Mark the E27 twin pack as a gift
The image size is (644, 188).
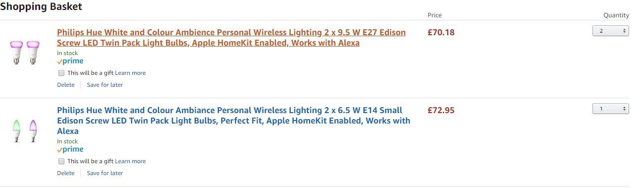tap(61, 73)
